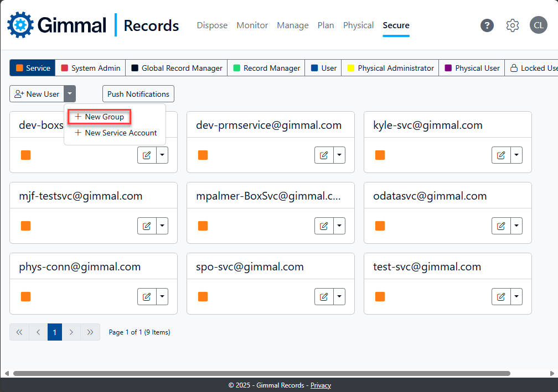
Task: Open dropdown arrow for mpalmer-BoxSvc account
Action: pos(339,226)
